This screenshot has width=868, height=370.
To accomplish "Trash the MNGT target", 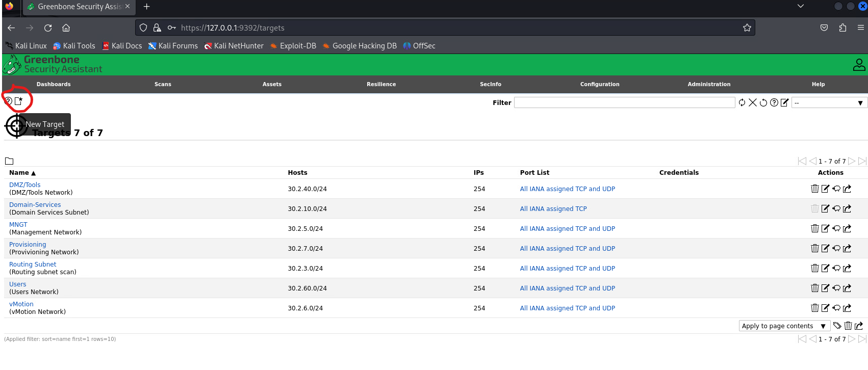I will coord(815,228).
